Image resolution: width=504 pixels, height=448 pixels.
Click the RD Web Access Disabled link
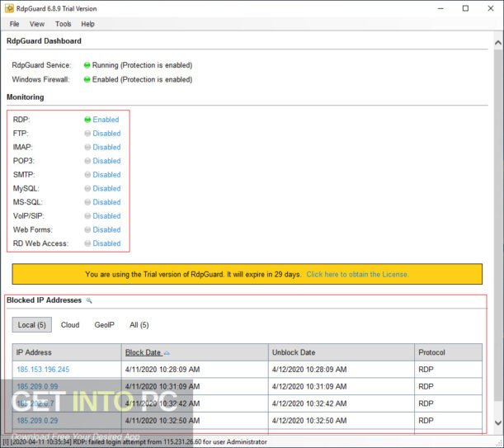(x=106, y=243)
